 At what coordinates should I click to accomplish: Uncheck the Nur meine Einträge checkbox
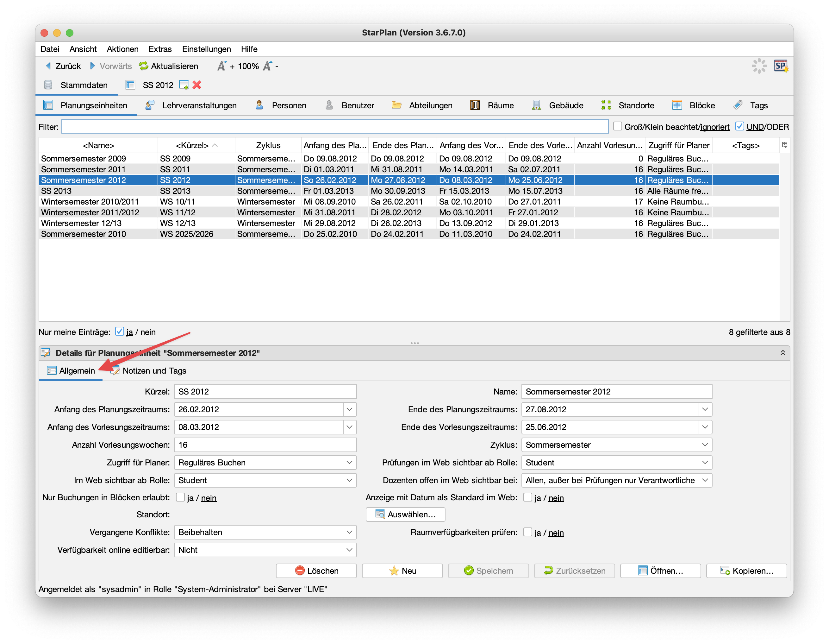click(x=120, y=331)
